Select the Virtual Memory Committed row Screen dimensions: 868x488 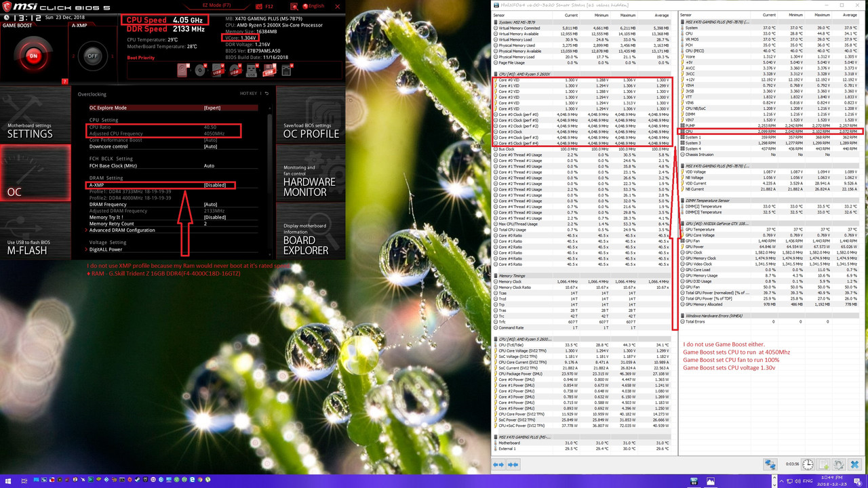(x=583, y=28)
